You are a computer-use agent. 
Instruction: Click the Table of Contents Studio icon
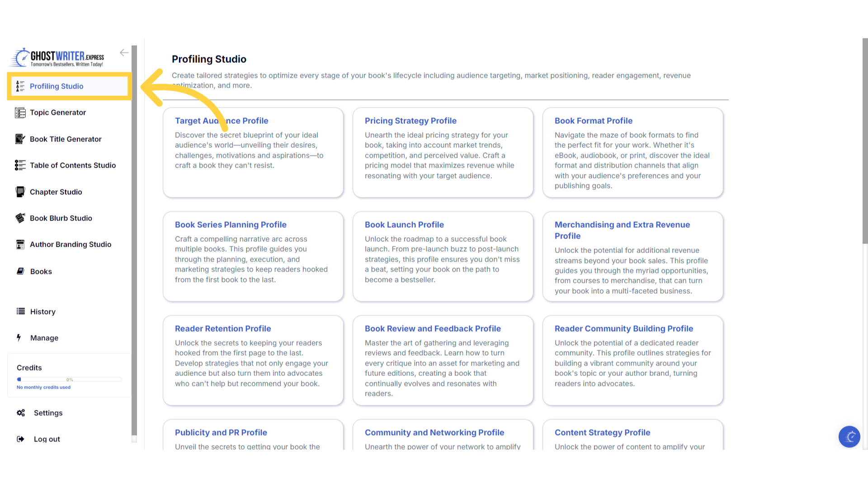coord(20,165)
